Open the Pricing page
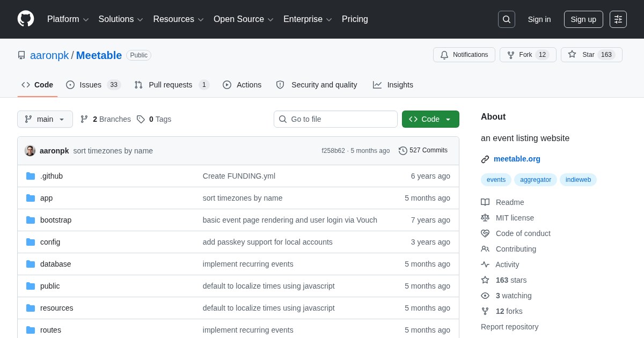This screenshot has height=338, width=644. click(355, 19)
